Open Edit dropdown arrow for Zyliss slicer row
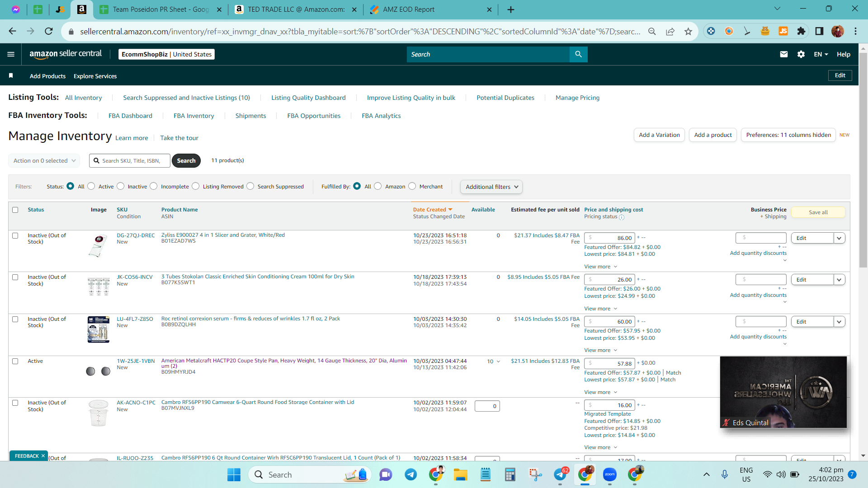This screenshot has width=868, height=488. point(840,238)
